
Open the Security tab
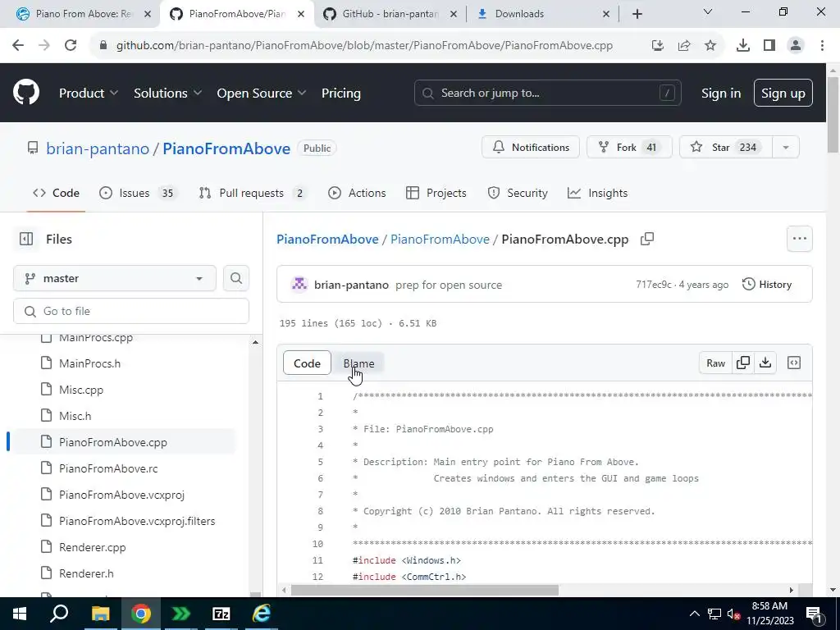coord(518,193)
